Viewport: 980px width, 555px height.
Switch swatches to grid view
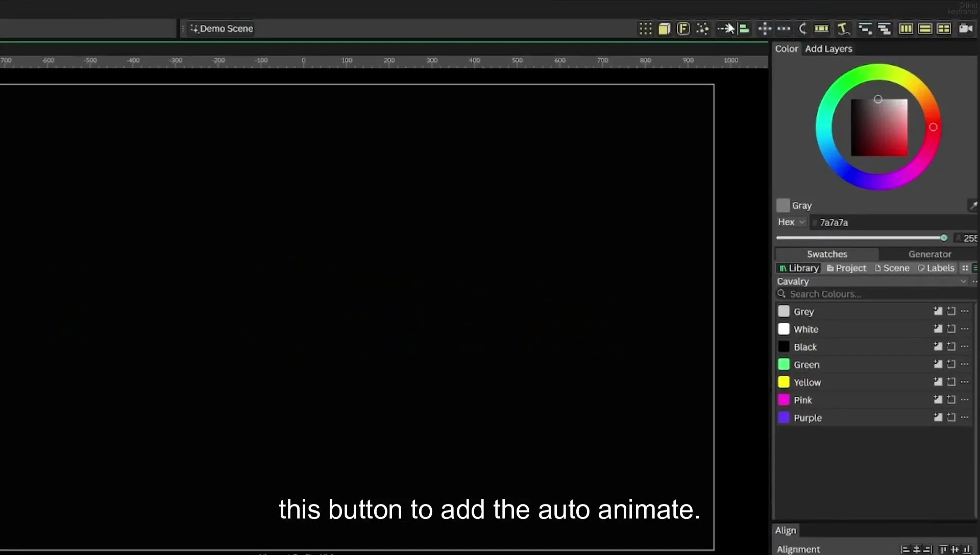tap(965, 268)
